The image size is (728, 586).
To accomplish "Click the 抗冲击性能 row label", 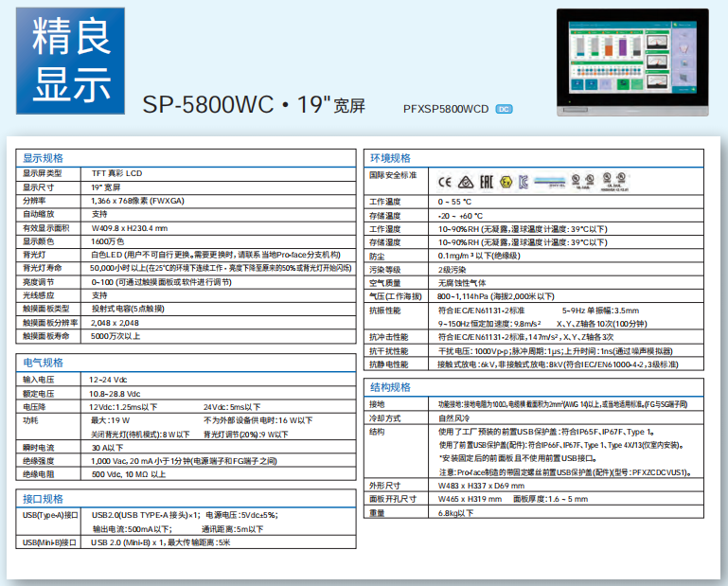I will click(388, 337).
